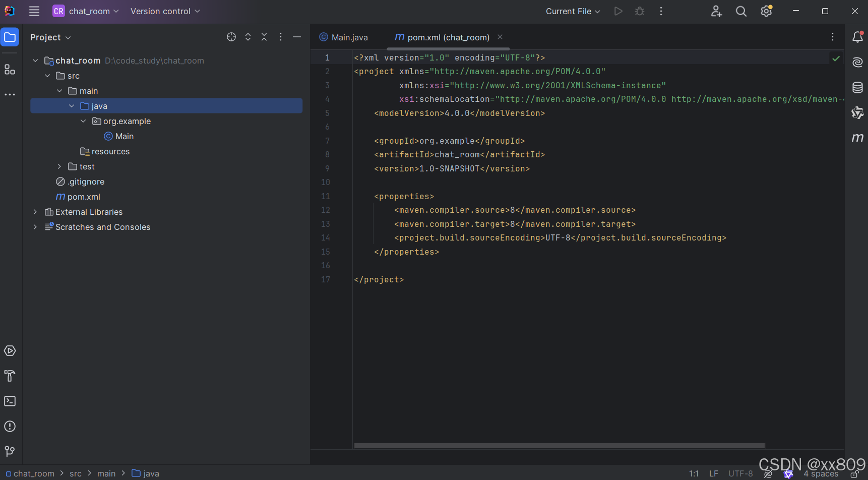Open the AI Assistant spiral icon
The image size is (868, 480).
pos(857,62)
